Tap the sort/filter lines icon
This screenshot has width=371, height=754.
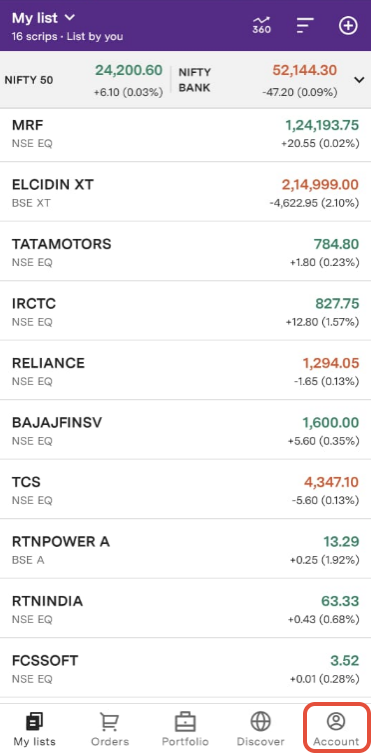coord(305,25)
